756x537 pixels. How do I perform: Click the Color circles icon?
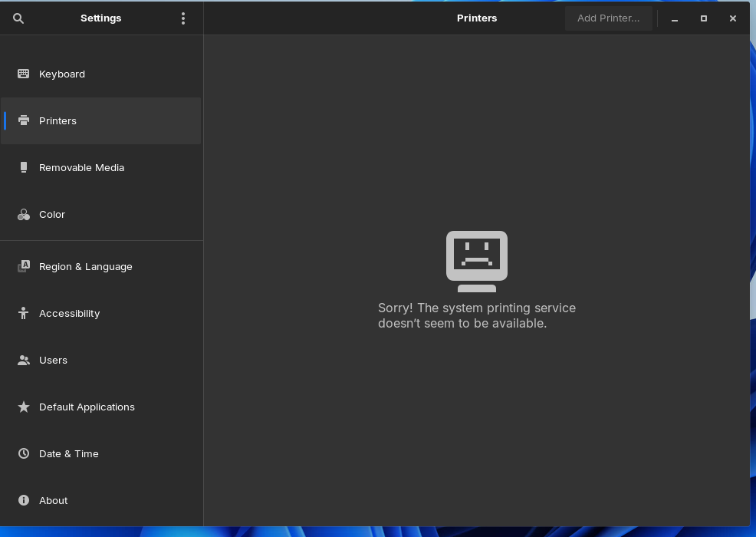coord(24,215)
